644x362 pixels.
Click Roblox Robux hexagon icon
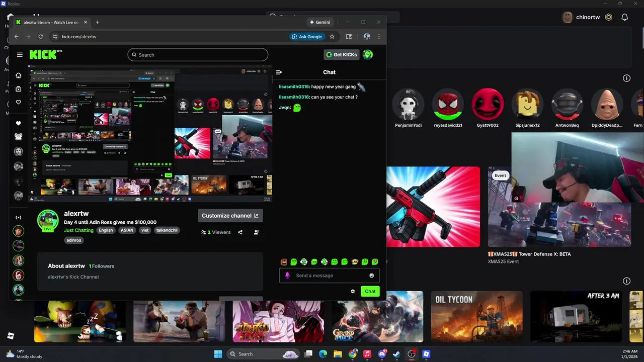click(609, 17)
